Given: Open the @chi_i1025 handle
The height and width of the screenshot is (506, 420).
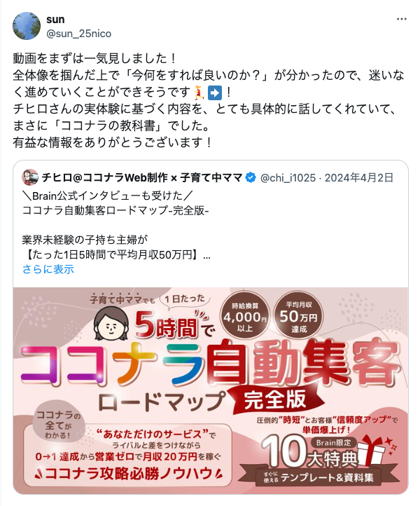Looking at the screenshot, I should pyautogui.click(x=288, y=178).
